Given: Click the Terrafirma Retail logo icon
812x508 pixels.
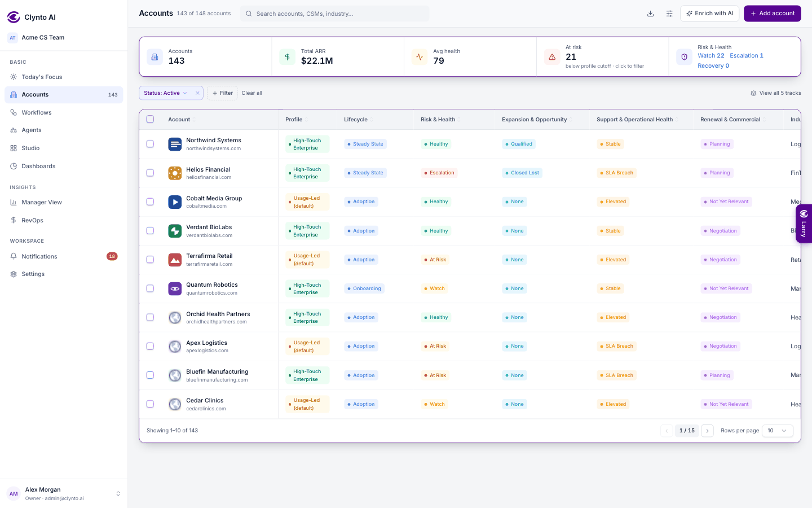Looking at the screenshot, I should click(175, 260).
